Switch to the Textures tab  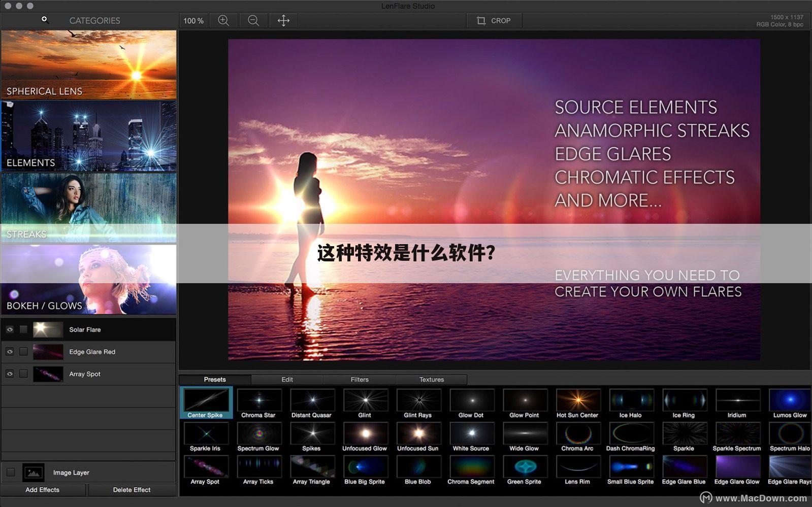point(432,380)
